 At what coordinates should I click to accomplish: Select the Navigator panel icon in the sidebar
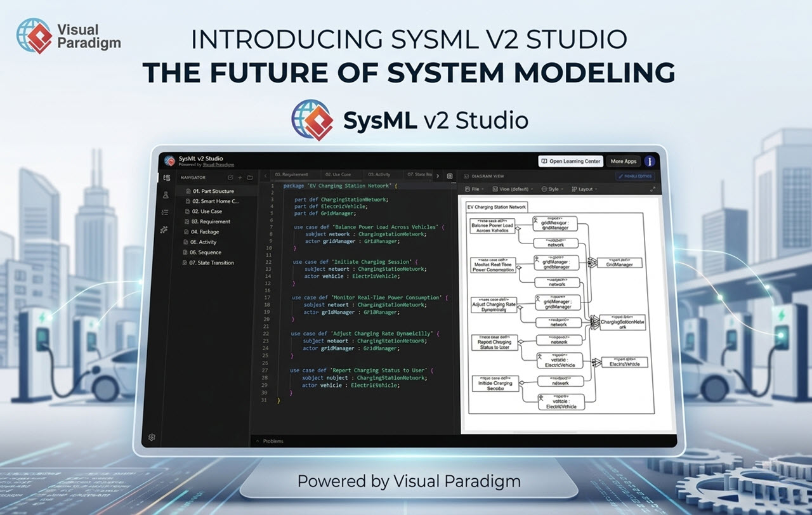166,177
